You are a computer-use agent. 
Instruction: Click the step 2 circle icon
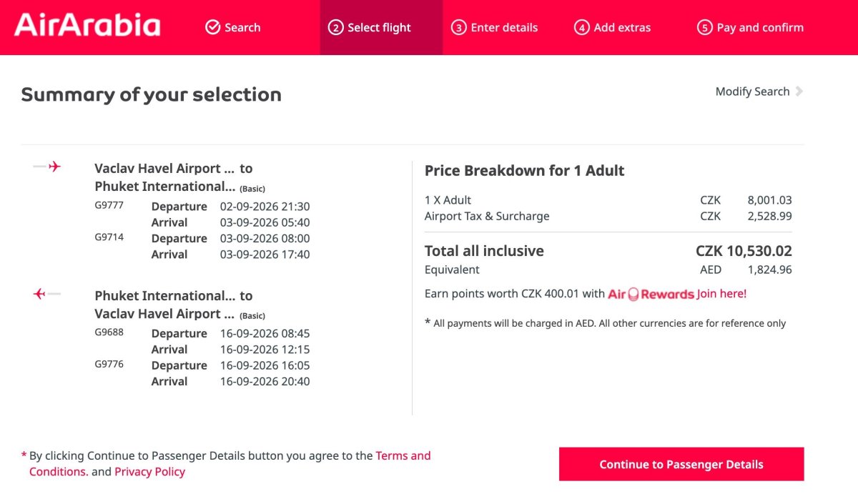pos(335,27)
